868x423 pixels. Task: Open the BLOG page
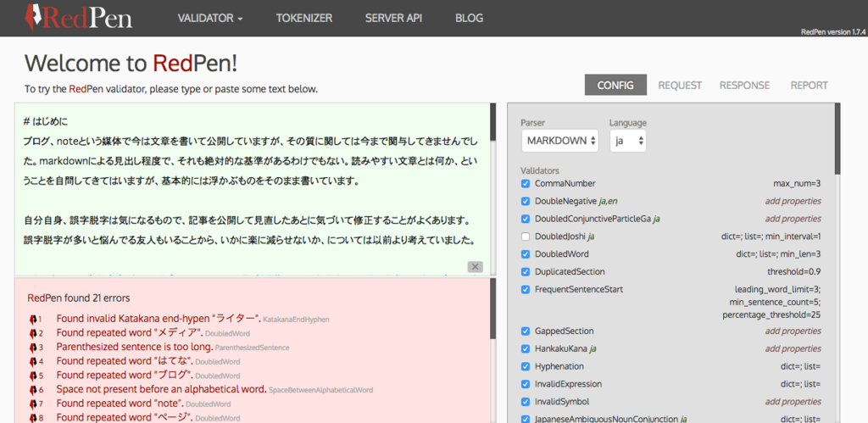[x=469, y=18]
